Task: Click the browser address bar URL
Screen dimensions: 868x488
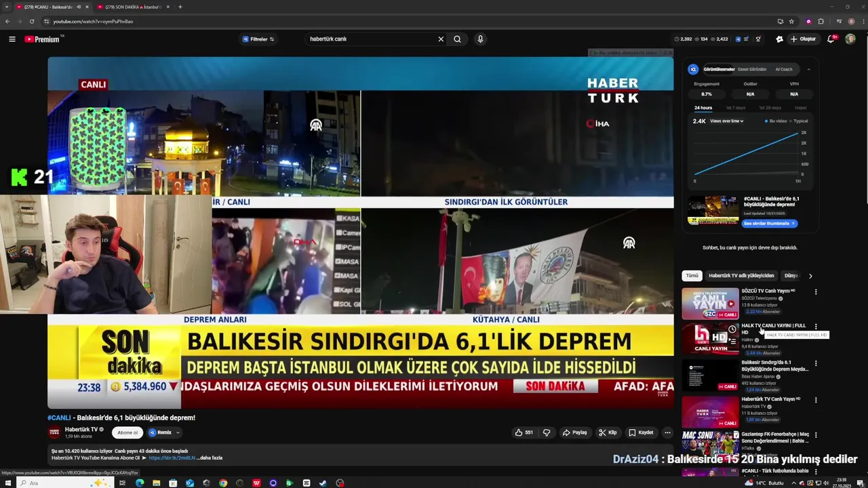Action: [94, 22]
